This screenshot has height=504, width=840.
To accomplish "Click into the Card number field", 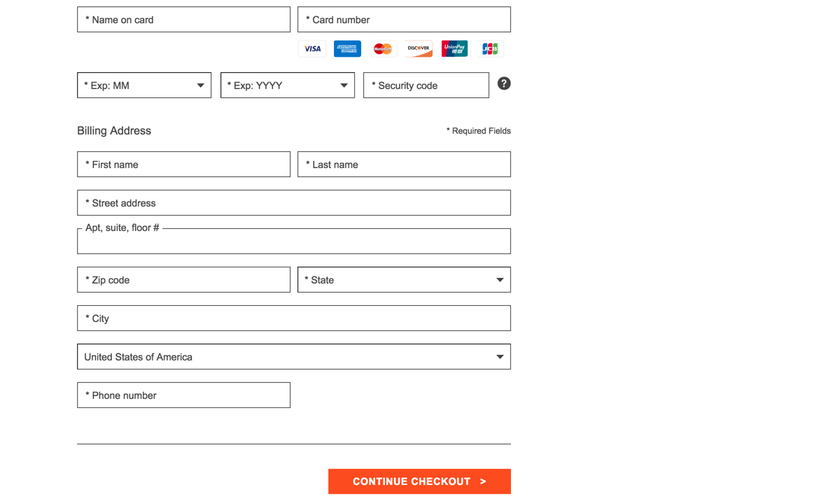I will (404, 20).
